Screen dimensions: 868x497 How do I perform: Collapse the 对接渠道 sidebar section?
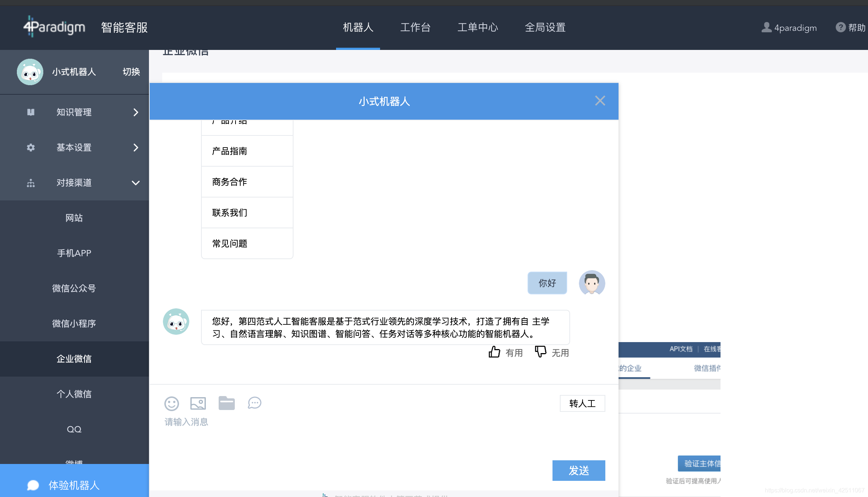(x=74, y=183)
